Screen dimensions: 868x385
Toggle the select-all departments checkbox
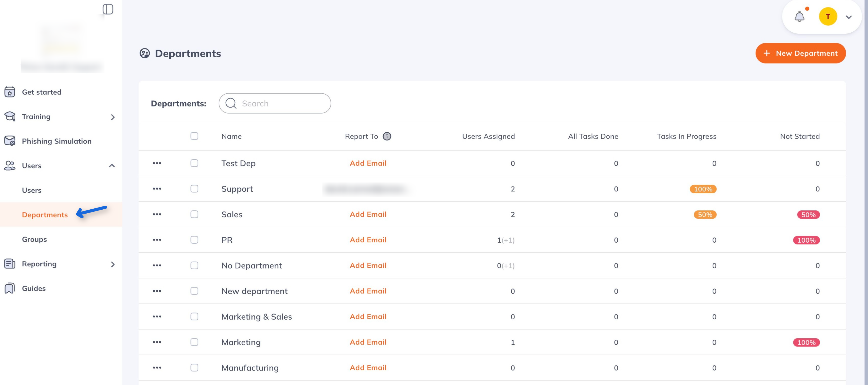pyautogui.click(x=194, y=136)
